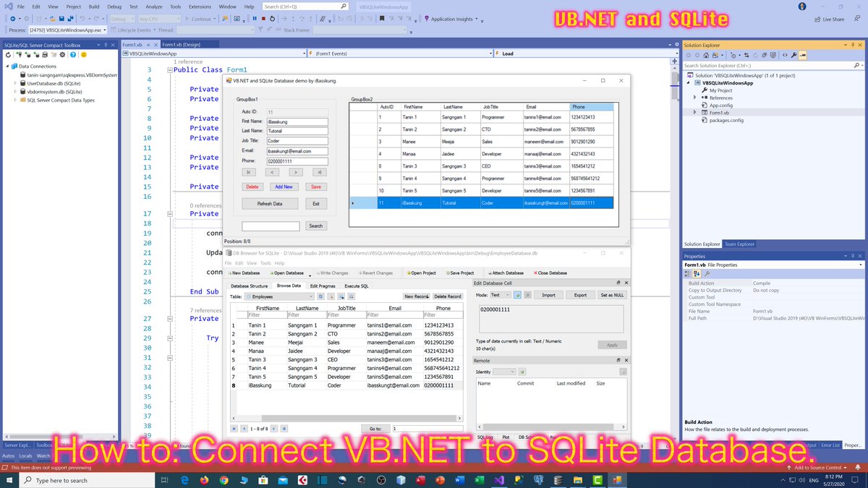Click the Add New button in the form

point(284,187)
